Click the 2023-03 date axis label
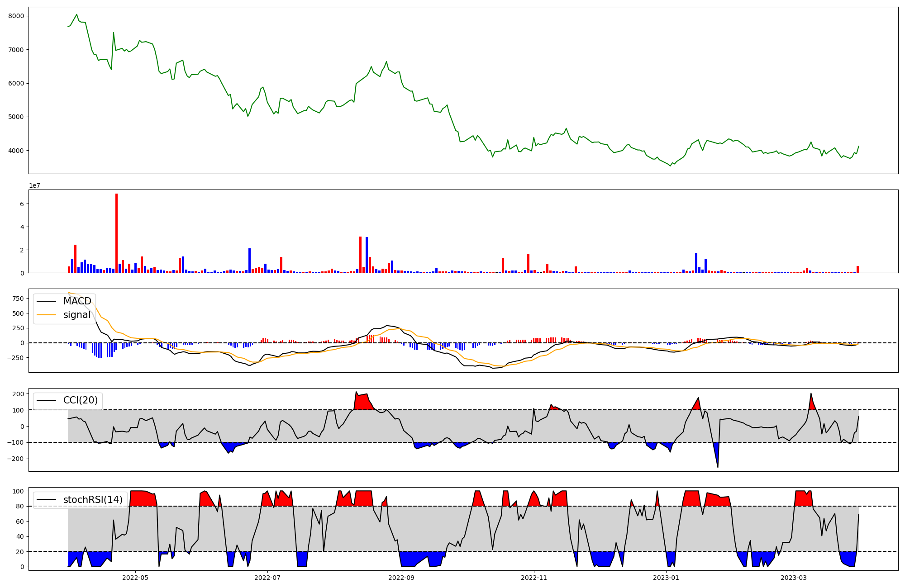 click(793, 578)
